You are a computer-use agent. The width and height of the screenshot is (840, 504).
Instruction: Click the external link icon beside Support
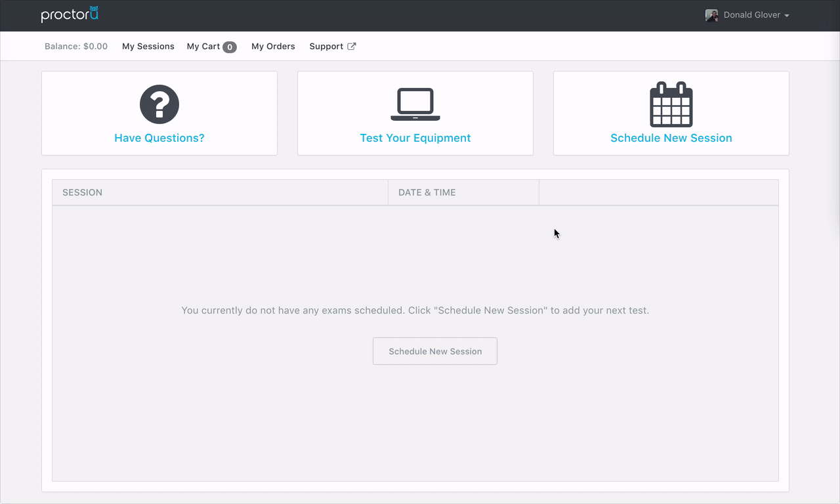pos(352,47)
